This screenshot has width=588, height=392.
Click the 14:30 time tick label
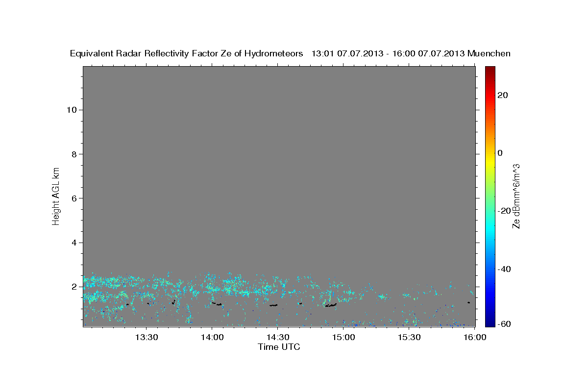(277, 337)
